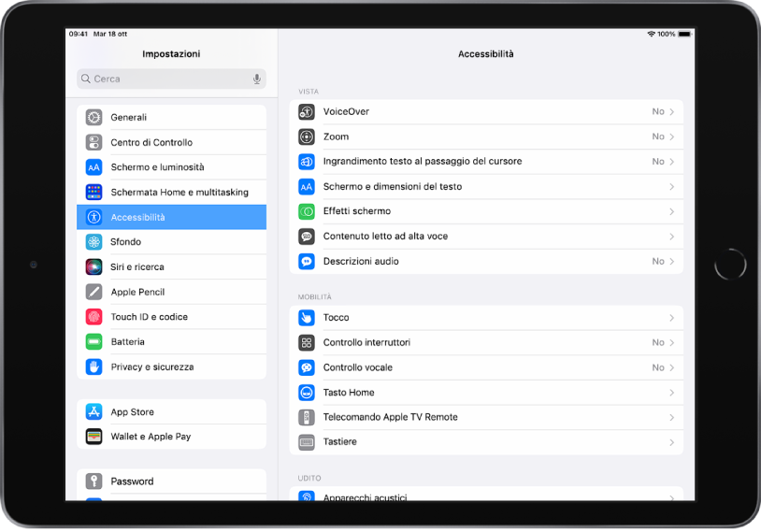761x532 pixels.
Task: Open Generali settings in sidebar
Action: pyautogui.click(x=171, y=117)
